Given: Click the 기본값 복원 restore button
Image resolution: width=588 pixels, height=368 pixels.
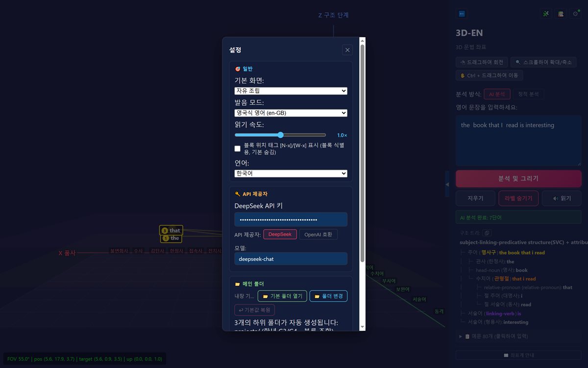Looking at the screenshot, I should pos(254,310).
